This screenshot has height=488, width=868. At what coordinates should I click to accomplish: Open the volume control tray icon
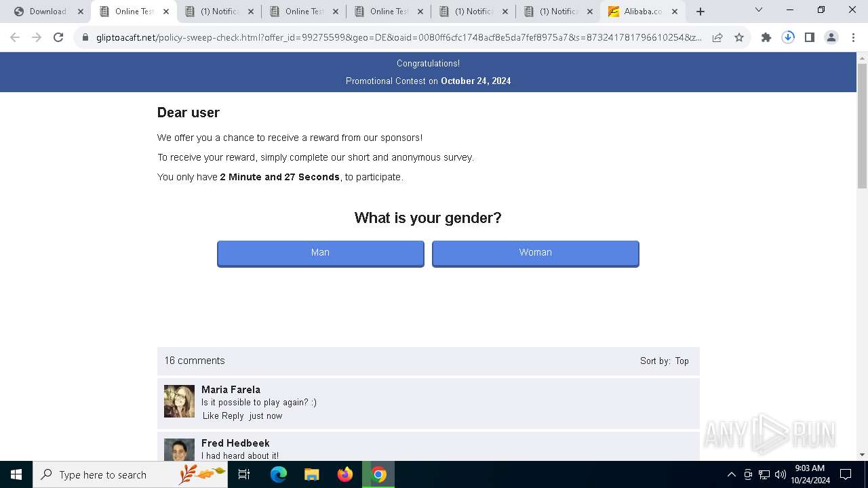click(780, 474)
